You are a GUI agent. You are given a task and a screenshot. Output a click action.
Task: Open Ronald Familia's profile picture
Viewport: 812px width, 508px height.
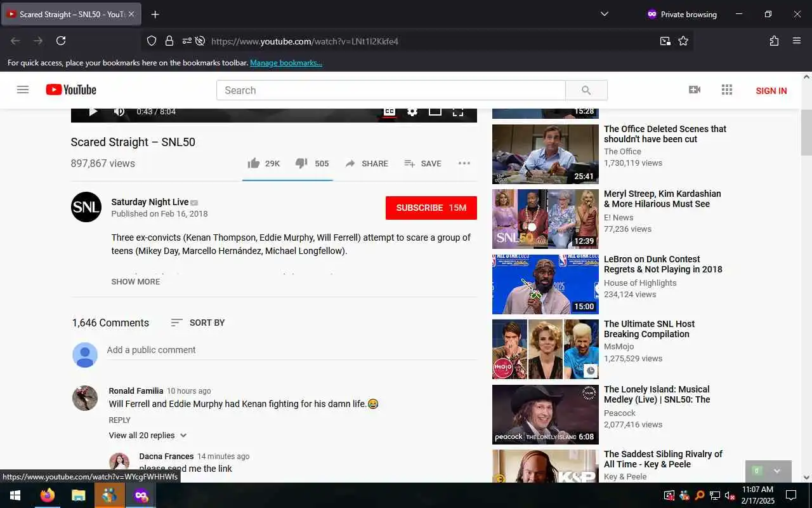click(x=85, y=398)
